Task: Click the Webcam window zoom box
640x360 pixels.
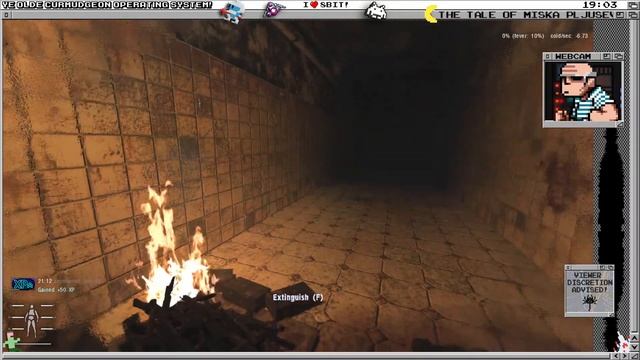Action: click(607, 56)
